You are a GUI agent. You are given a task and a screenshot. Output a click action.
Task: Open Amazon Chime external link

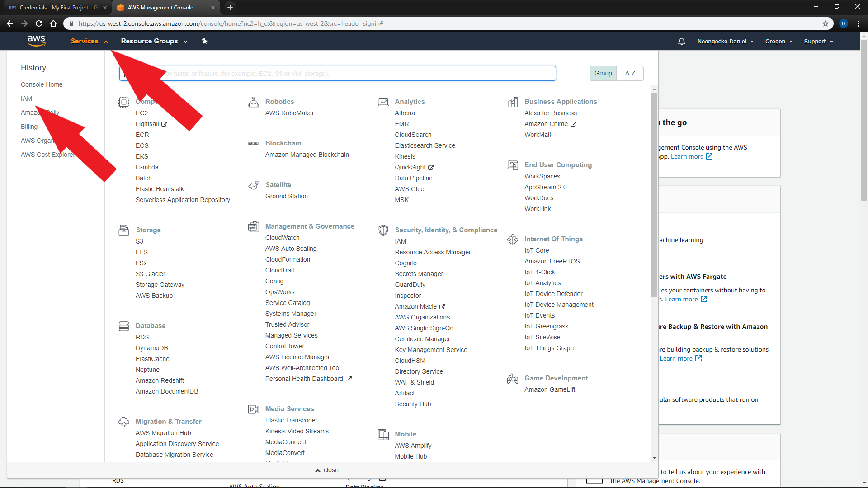click(x=550, y=124)
